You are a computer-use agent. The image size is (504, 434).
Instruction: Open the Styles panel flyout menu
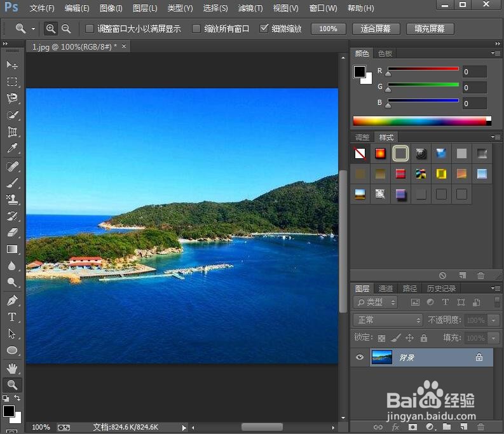496,137
